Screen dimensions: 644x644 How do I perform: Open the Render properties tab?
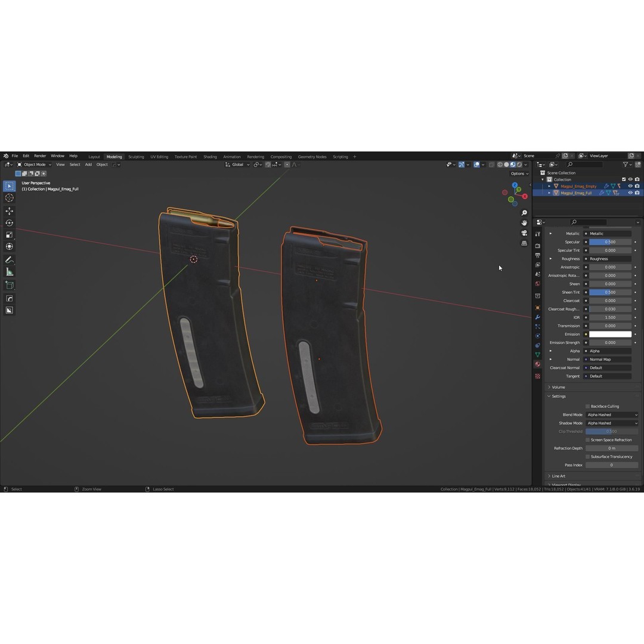point(538,246)
